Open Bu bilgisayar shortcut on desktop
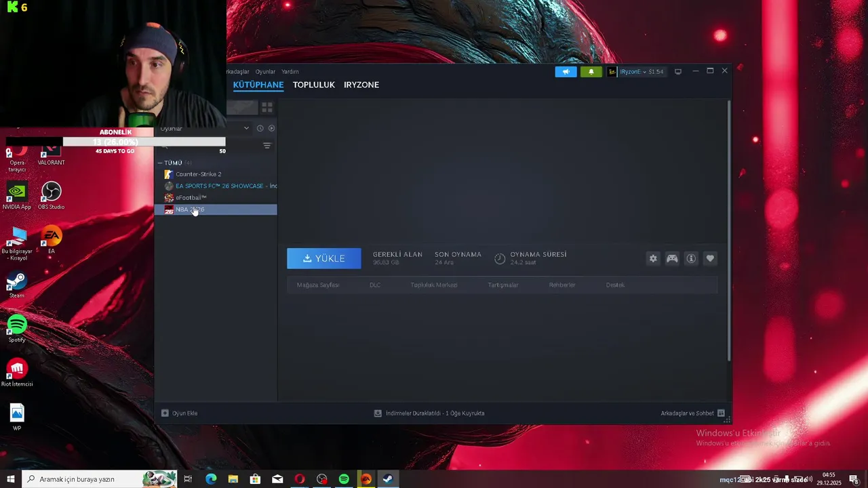 coord(17,244)
